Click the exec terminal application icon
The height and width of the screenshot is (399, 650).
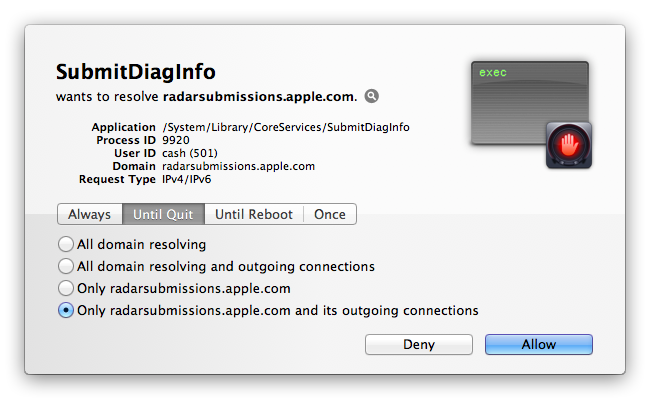(529, 103)
